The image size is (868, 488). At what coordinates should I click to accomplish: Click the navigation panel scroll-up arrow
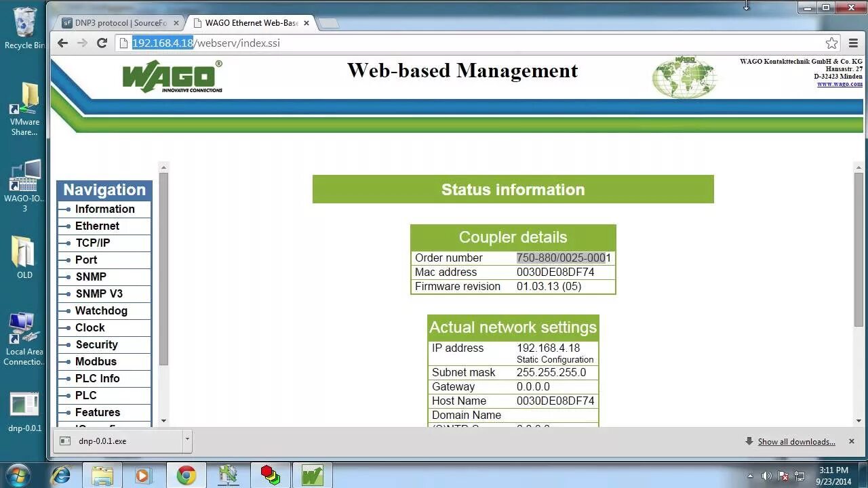point(163,167)
